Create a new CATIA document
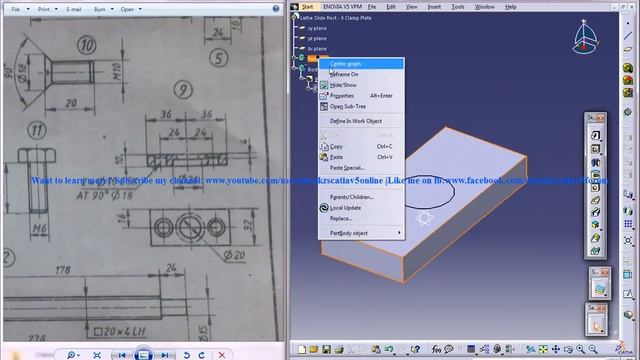The width and height of the screenshot is (640, 360). coord(302,349)
